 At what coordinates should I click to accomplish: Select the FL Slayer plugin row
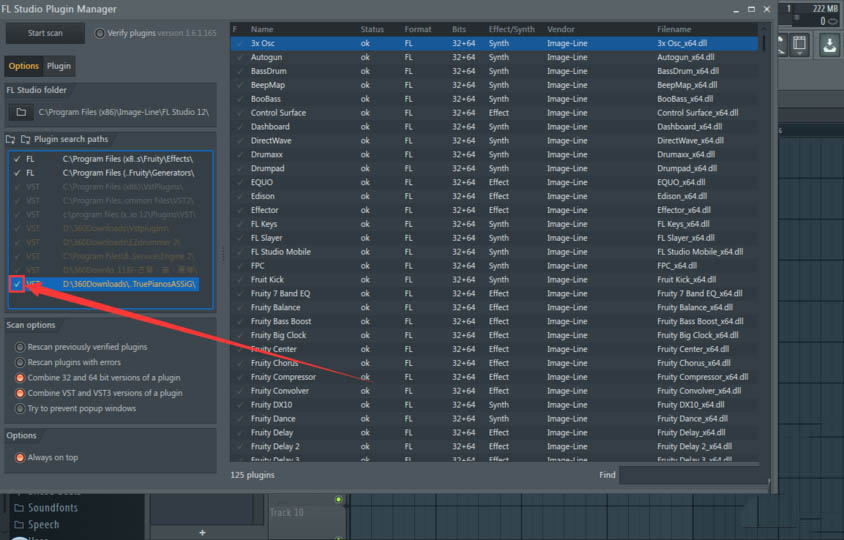click(494, 238)
